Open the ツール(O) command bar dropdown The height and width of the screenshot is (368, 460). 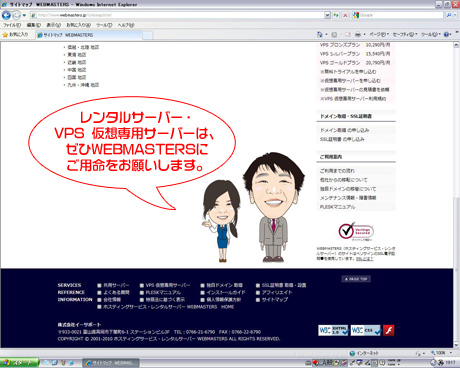(x=431, y=34)
